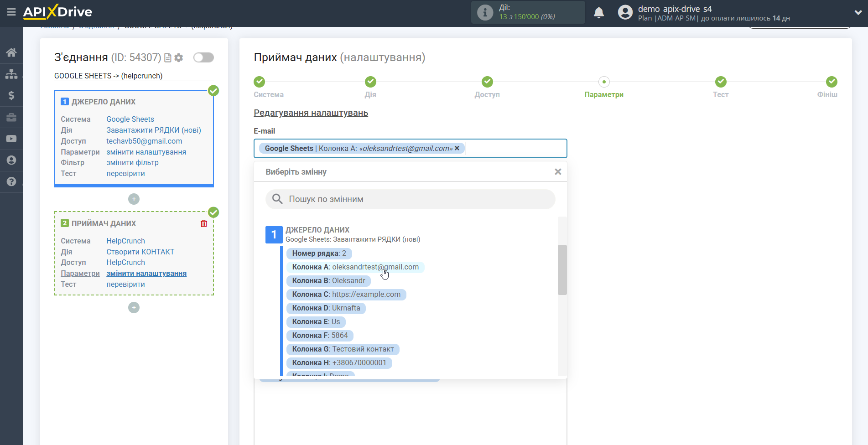Click receiver змінити налаштування link
This screenshot has height=445, width=868.
click(x=146, y=273)
